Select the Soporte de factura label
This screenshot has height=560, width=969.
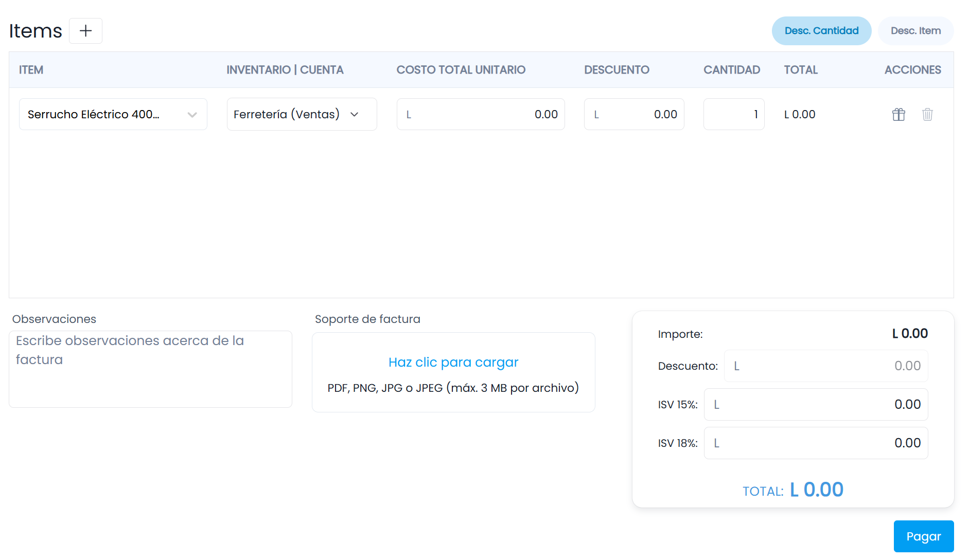tap(367, 319)
